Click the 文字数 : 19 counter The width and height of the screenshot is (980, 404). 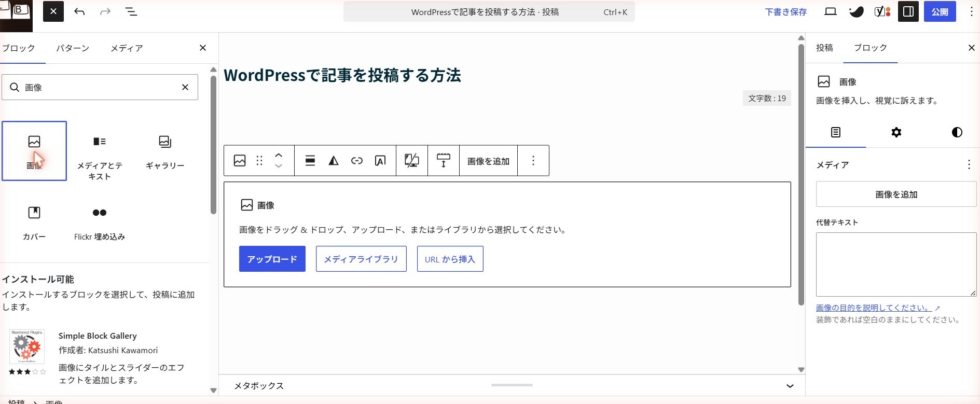[x=767, y=98]
